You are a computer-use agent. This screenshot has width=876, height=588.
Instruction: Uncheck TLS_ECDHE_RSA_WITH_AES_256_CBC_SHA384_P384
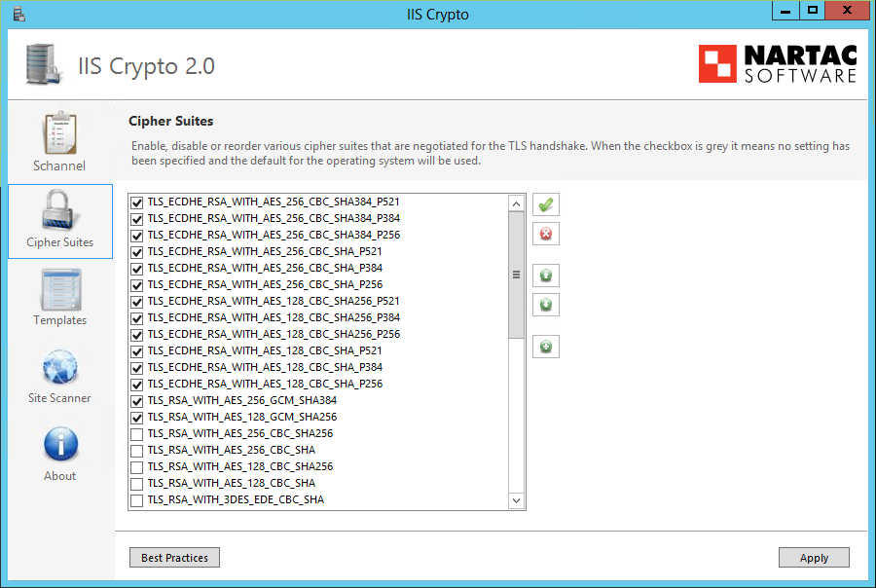tap(137, 219)
